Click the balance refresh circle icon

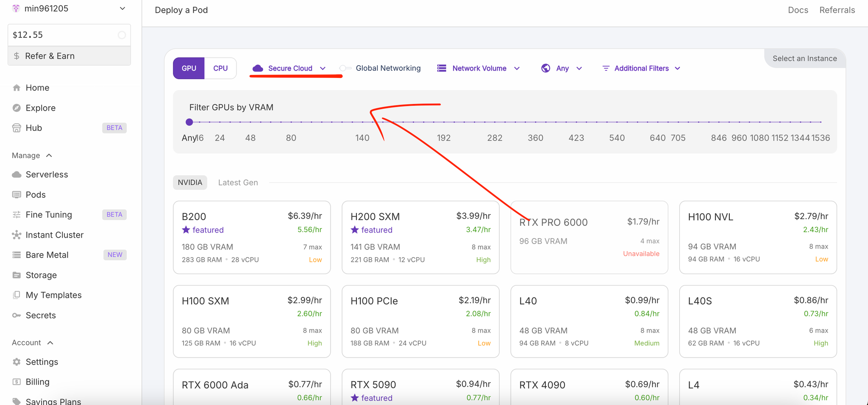click(122, 35)
